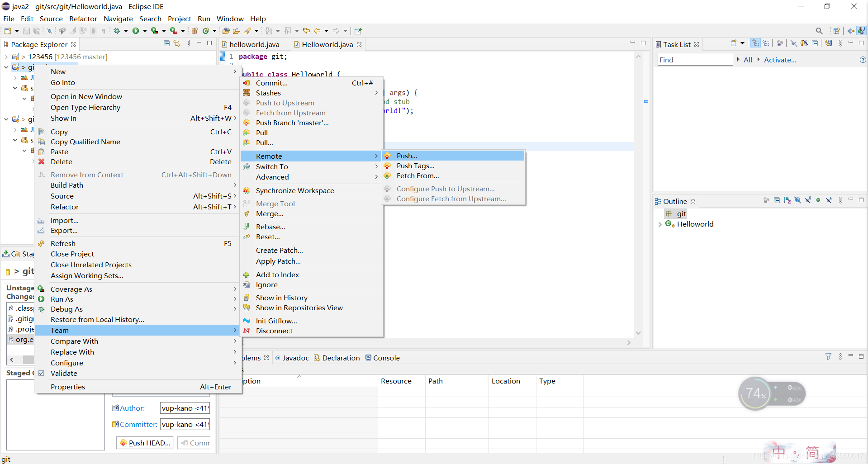868x464 pixels.
Task: Click the Debug bug toolbar icon
Action: pyautogui.click(x=117, y=31)
